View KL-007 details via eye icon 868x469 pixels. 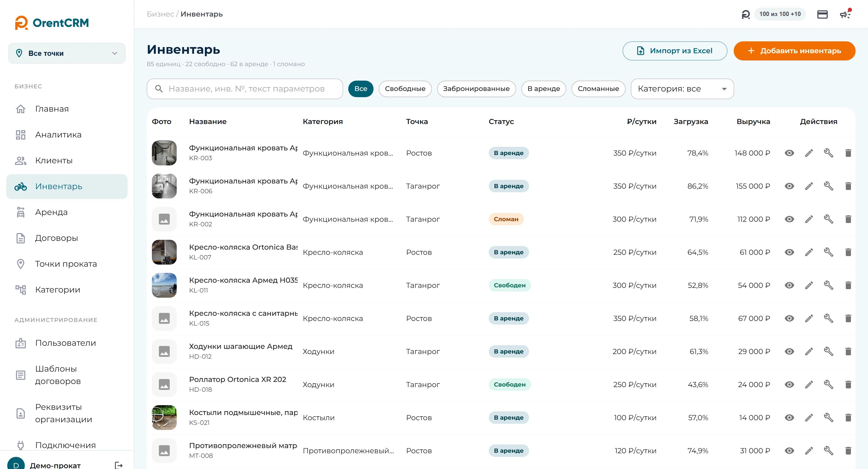coord(789,252)
